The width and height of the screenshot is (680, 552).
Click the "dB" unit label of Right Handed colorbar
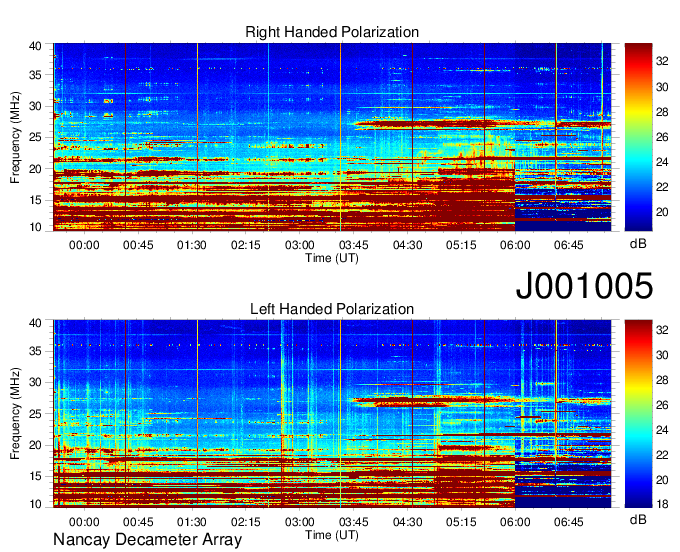[x=638, y=244]
